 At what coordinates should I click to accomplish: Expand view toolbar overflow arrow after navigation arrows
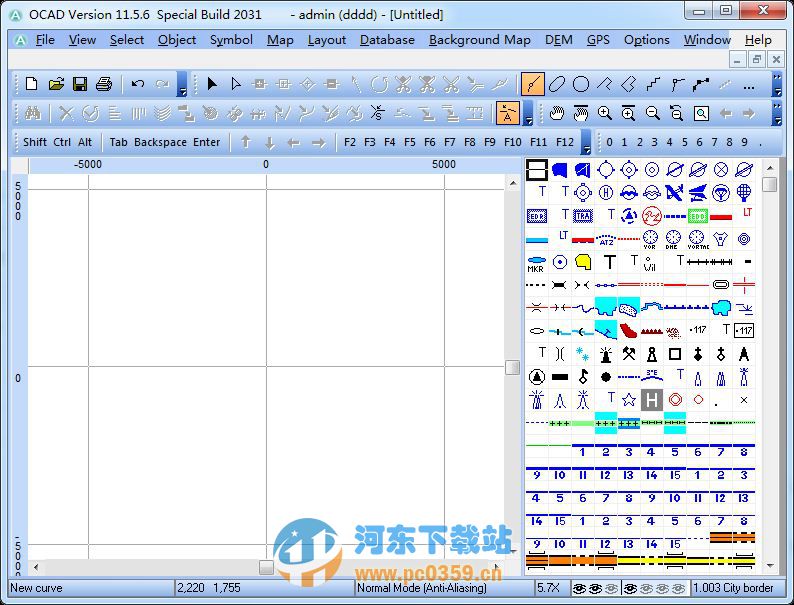click(777, 113)
